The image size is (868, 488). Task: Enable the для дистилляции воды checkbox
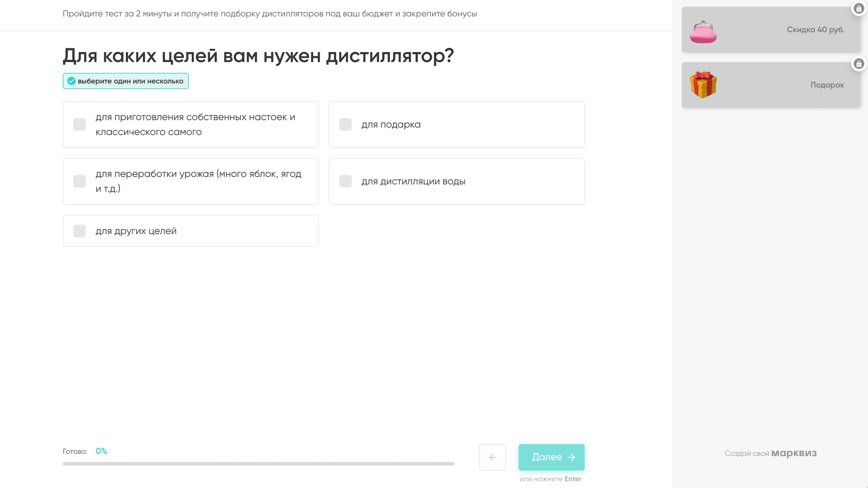[x=345, y=181]
